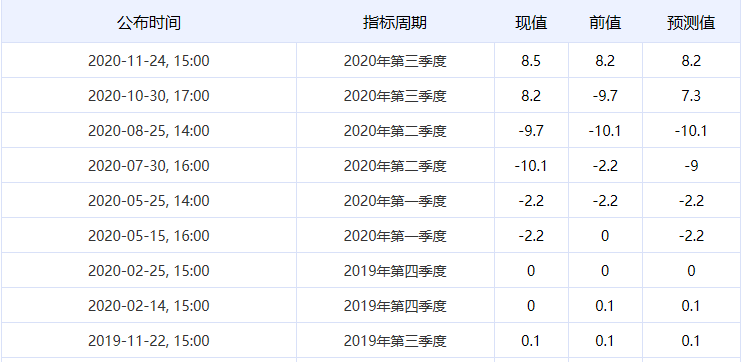Click the 现值 0.1 in the 2019-11-22 row

coord(531,341)
